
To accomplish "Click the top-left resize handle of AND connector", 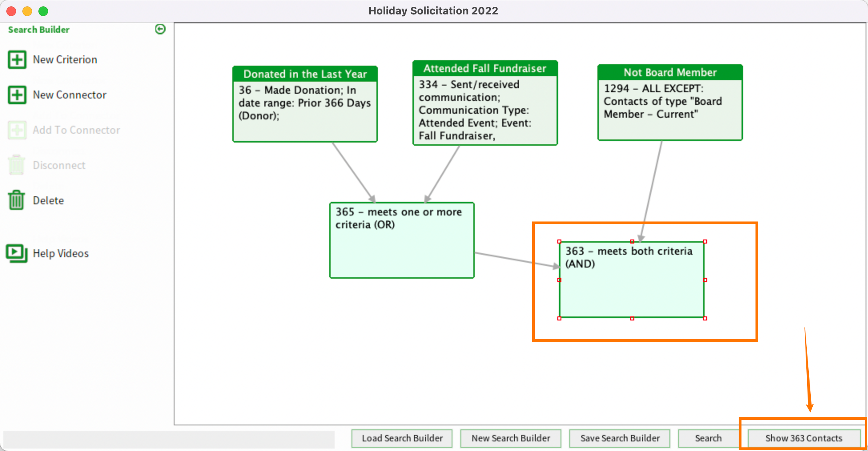I will click(x=559, y=242).
